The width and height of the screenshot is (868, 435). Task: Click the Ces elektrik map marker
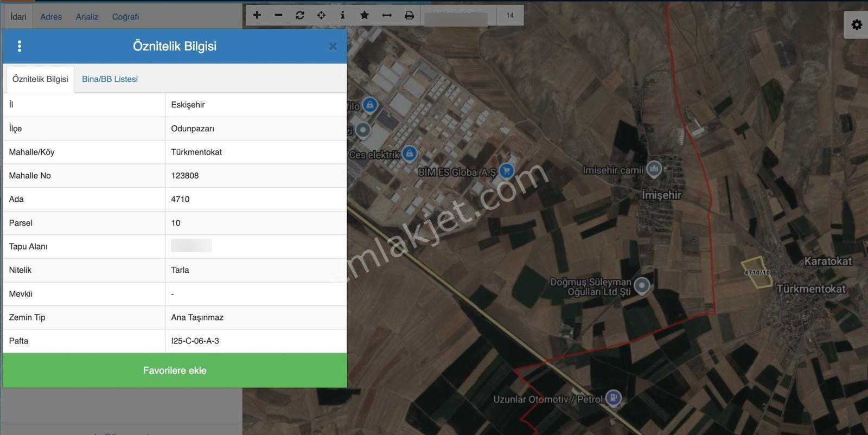[410, 153]
